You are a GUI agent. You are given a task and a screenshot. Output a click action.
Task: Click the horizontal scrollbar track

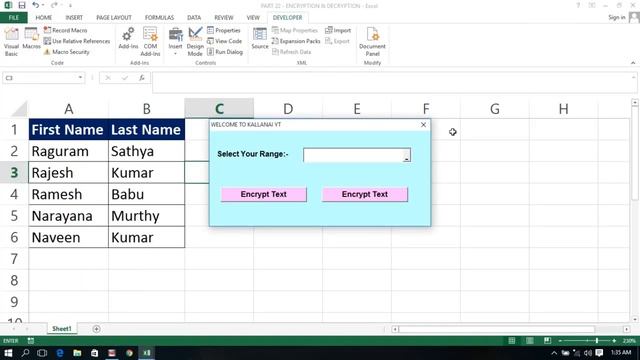pos(510,329)
